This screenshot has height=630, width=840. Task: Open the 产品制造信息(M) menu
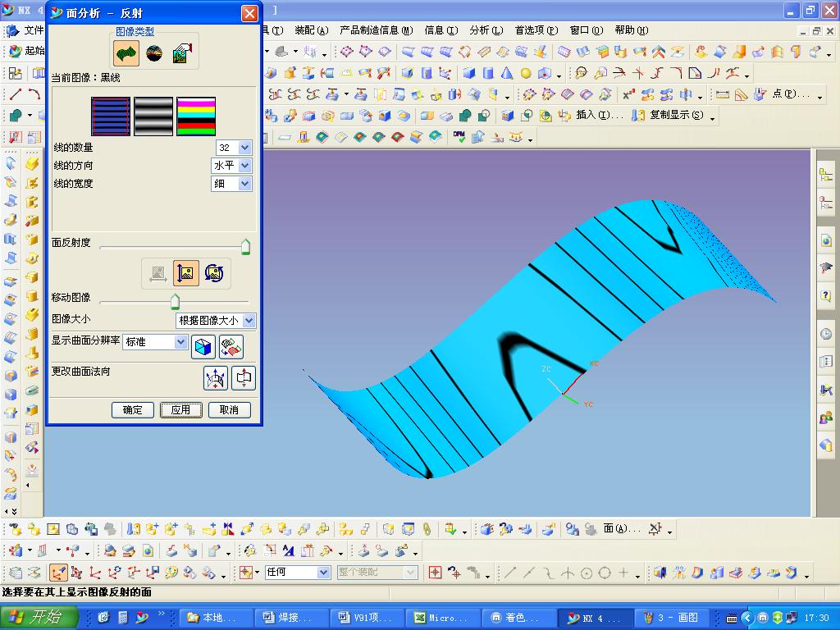pyautogui.click(x=376, y=30)
